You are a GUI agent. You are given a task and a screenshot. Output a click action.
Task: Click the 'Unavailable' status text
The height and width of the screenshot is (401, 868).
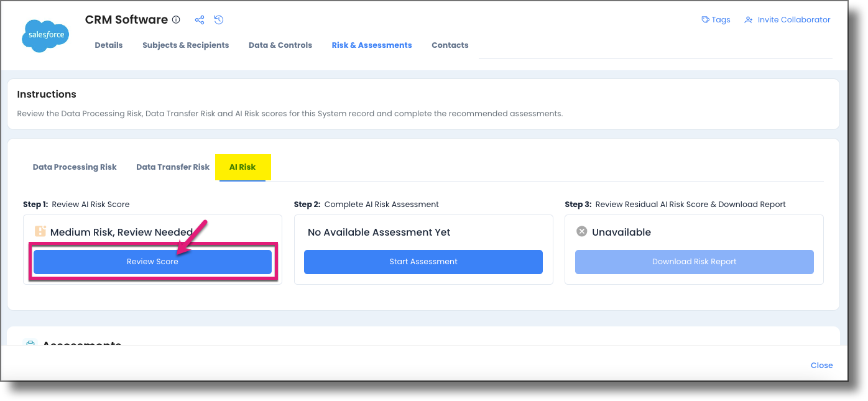click(x=621, y=232)
